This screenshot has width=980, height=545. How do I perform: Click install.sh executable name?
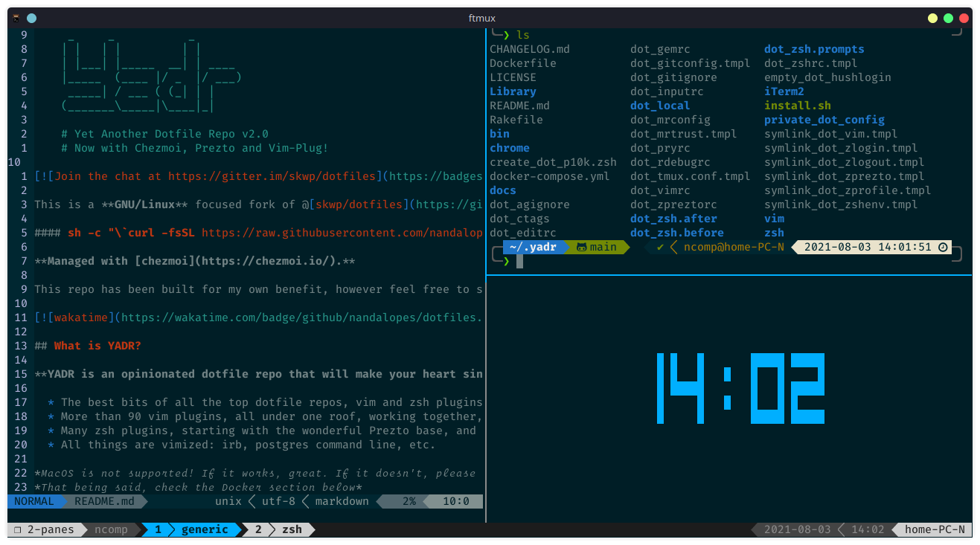(x=798, y=106)
